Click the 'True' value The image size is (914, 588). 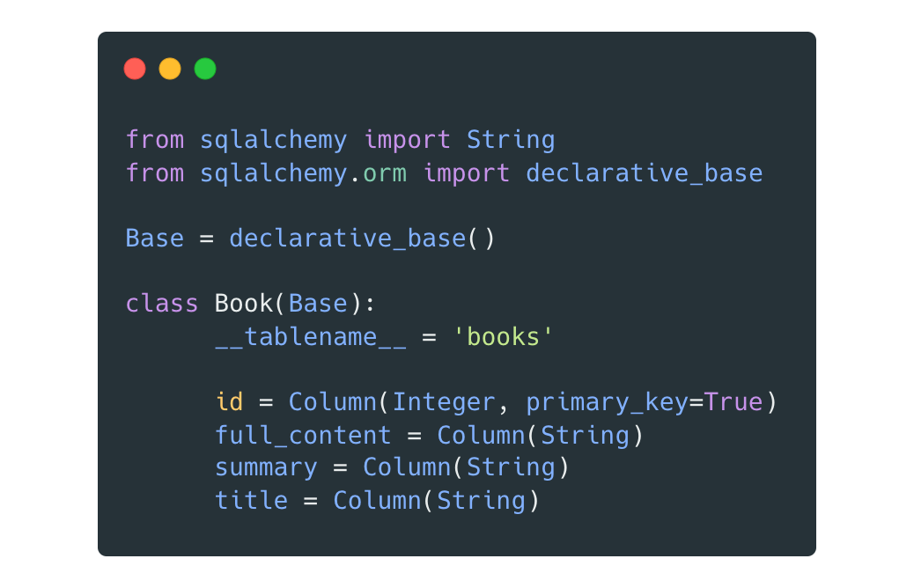(733, 402)
